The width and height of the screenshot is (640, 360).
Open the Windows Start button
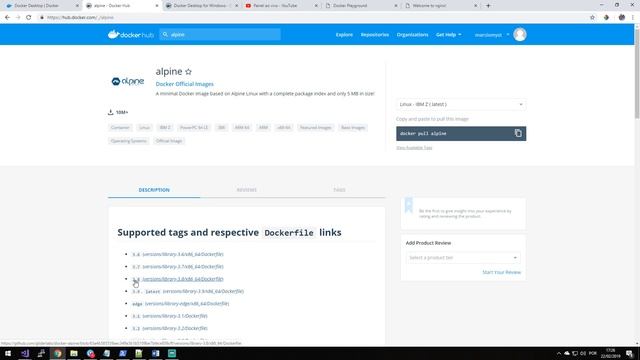[x=8, y=353]
